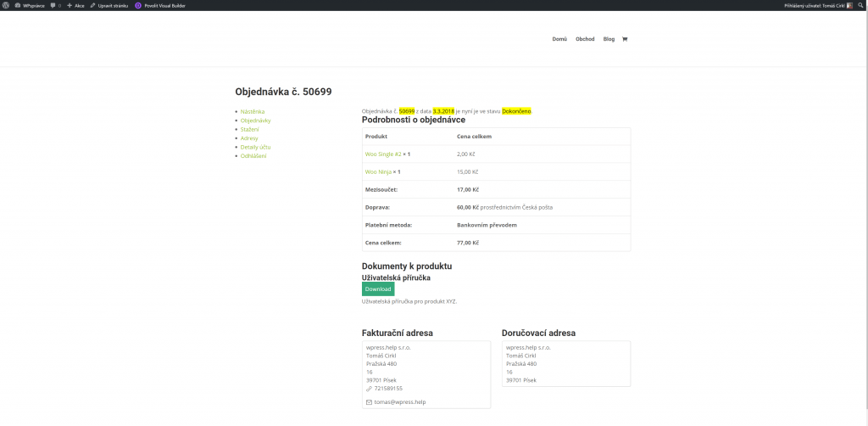Screen dimensions: 868x426
Task: Click the Doprava 60,00 Kč value
Action: point(468,207)
